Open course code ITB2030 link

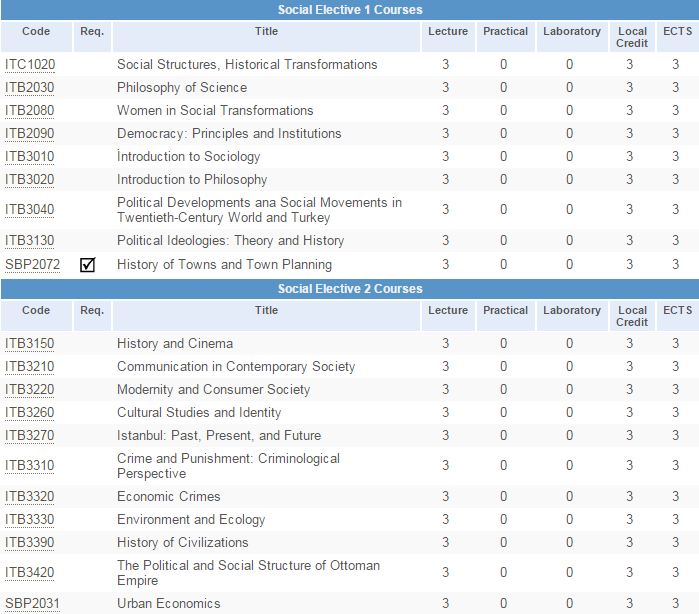[30, 88]
